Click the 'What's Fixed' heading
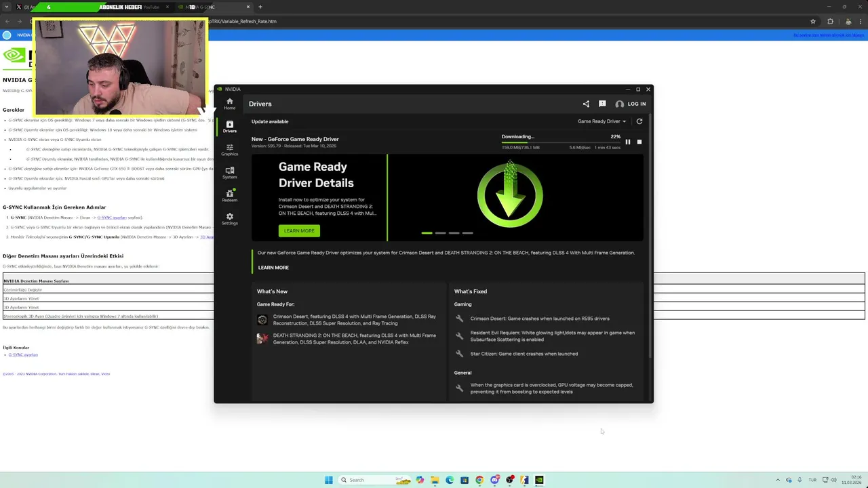Image resolution: width=868 pixels, height=488 pixels. (x=471, y=291)
